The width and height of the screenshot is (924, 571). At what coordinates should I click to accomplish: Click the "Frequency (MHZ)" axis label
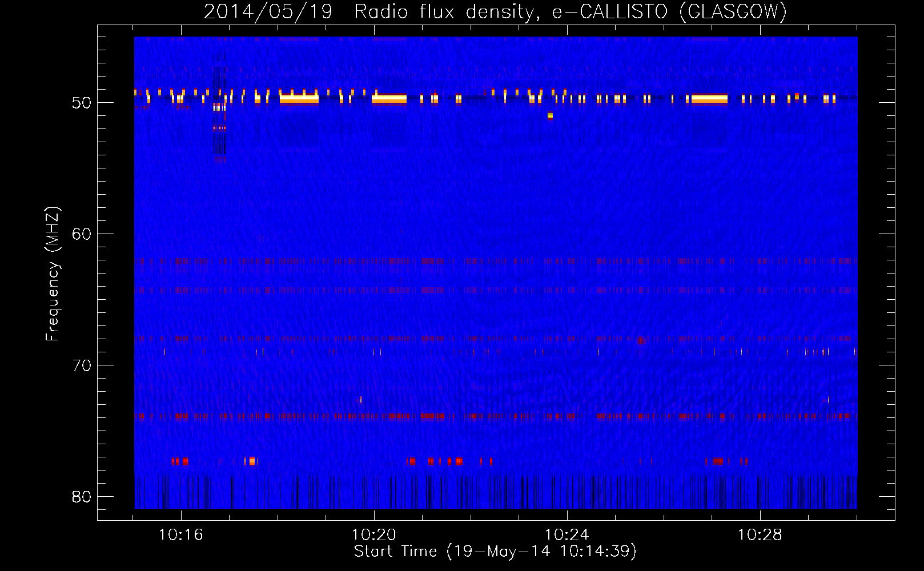click(53, 274)
